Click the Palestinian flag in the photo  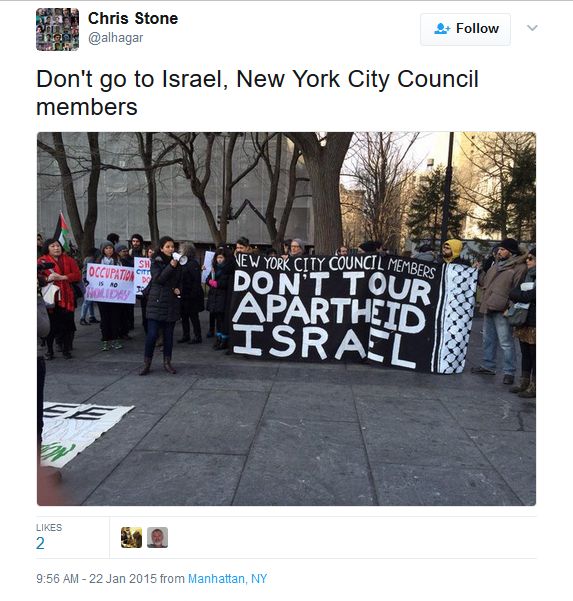click(62, 231)
